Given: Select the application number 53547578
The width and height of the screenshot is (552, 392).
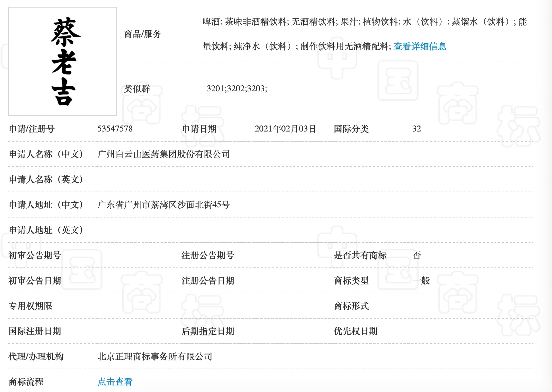Looking at the screenshot, I should (x=115, y=129).
